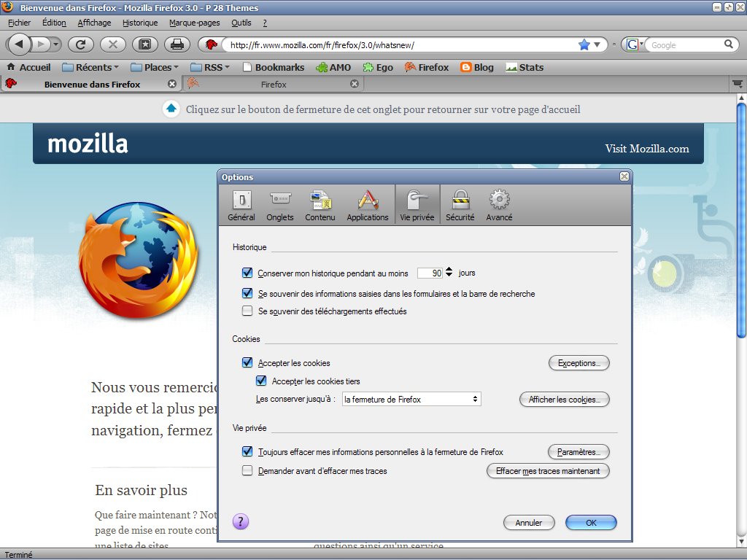Open the Historique menu
This screenshot has width=747, height=560.
tap(140, 23)
